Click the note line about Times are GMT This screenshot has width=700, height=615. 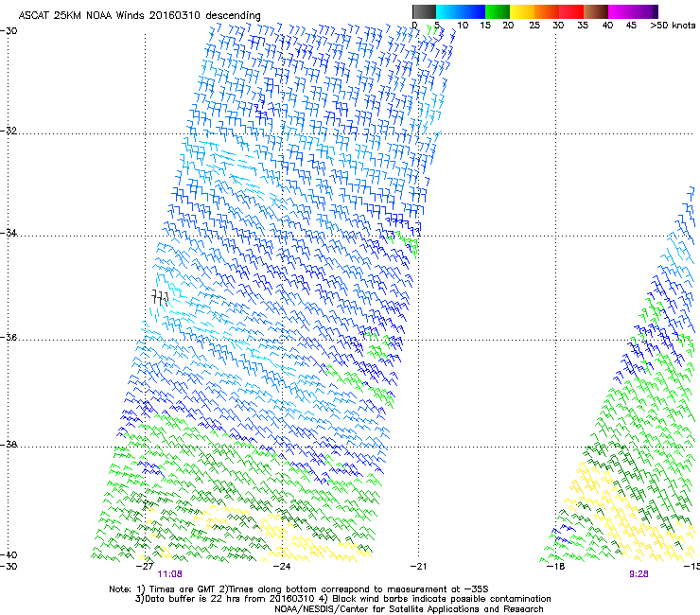click(x=299, y=589)
